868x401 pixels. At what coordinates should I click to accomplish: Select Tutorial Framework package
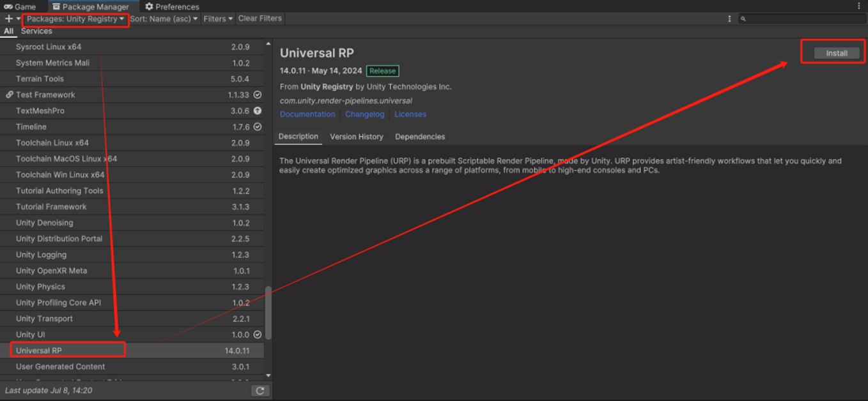click(x=132, y=206)
